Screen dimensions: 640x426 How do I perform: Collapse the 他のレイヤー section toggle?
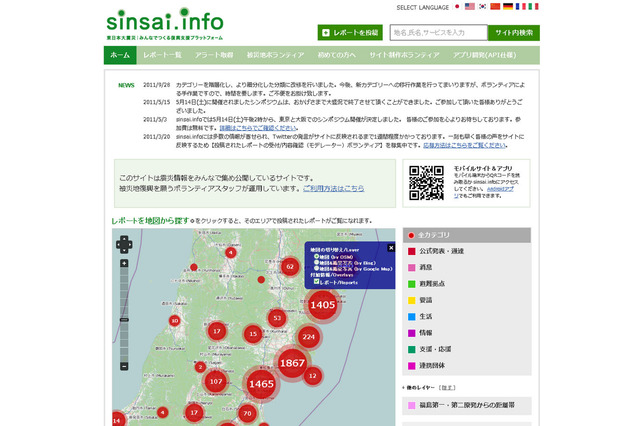click(447, 388)
